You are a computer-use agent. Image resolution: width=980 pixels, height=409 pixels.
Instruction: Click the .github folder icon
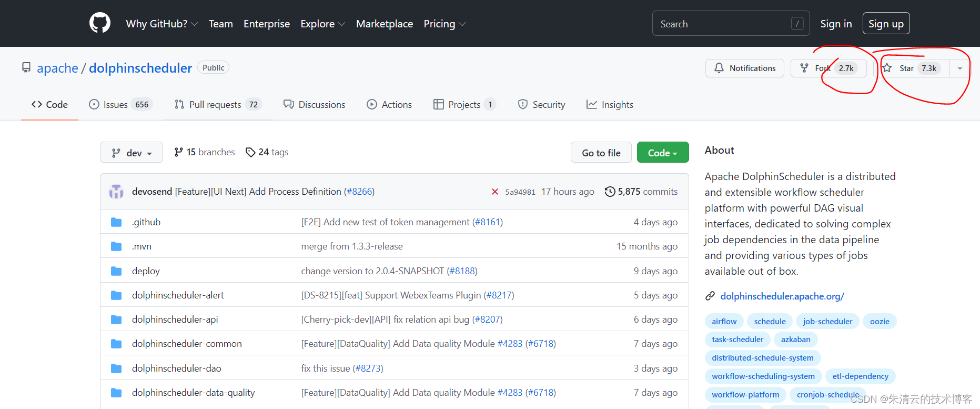click(116, 222)
